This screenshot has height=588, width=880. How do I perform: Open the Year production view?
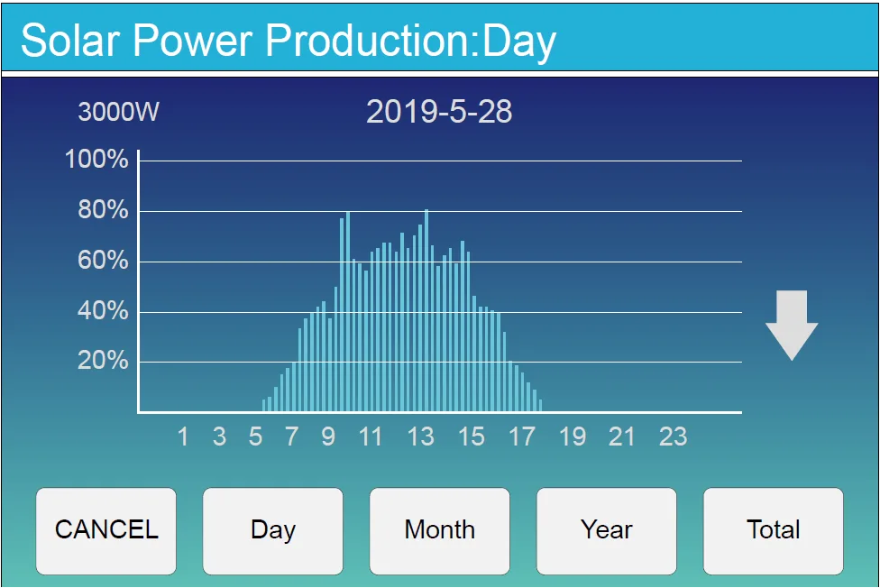[606, 530]
